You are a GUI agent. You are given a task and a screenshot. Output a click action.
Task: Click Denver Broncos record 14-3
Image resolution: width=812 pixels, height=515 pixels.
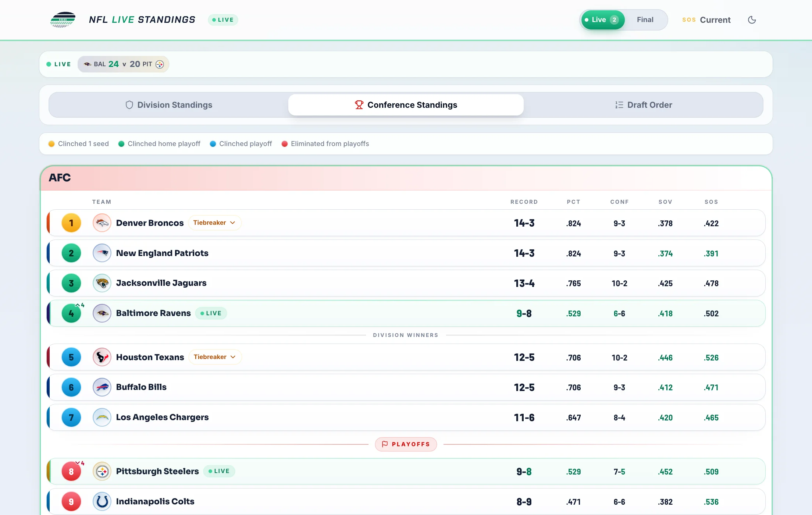coord(524,223)
